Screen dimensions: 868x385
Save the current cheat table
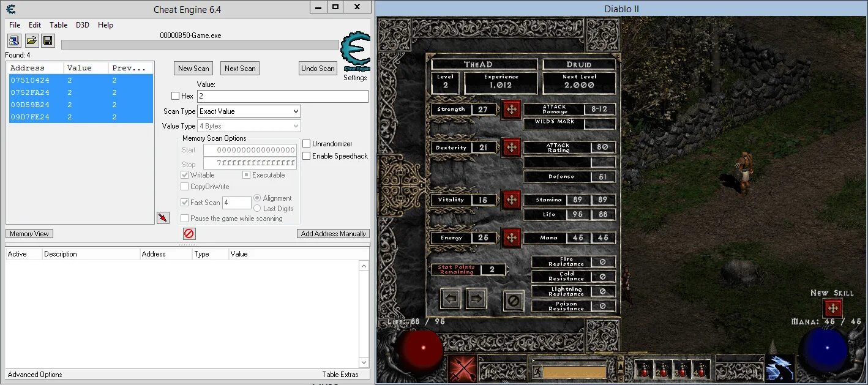(48, 40)
